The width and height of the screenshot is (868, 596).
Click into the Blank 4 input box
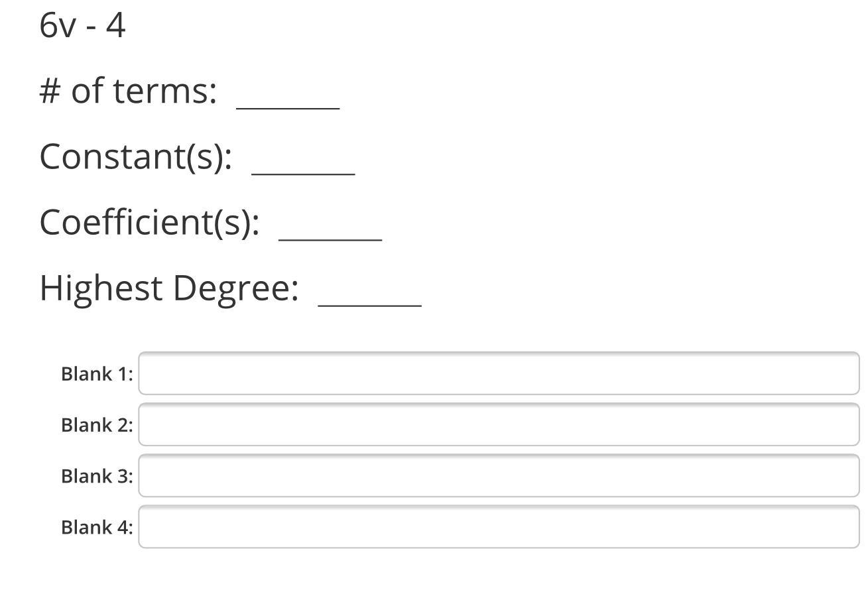click(499, 526)
